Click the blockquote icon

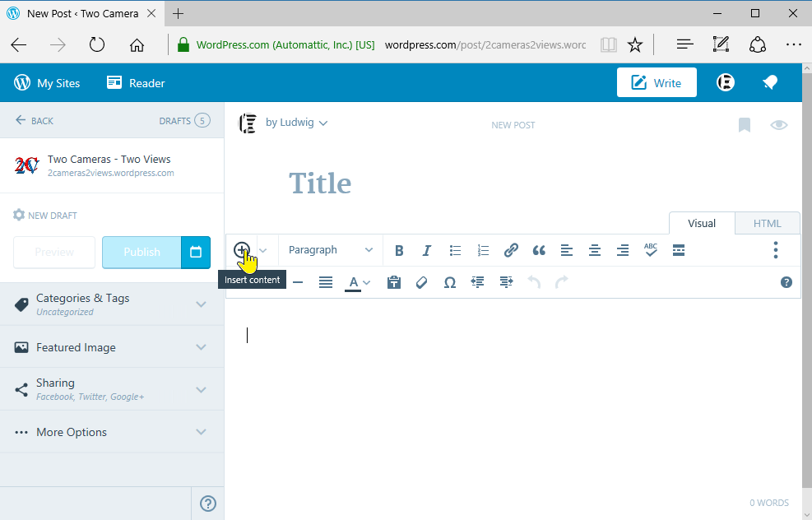(539, 250)
